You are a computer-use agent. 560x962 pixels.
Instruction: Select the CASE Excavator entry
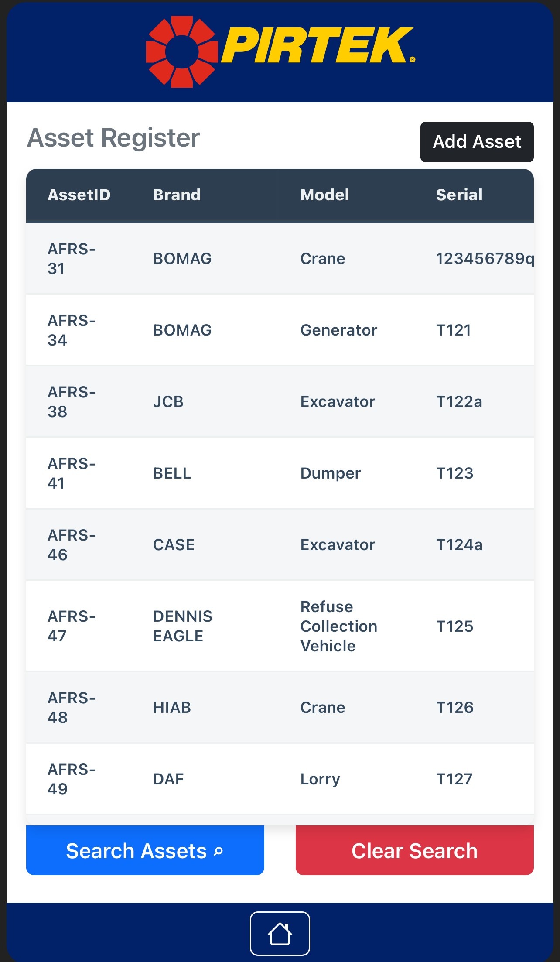pos(280,545)
